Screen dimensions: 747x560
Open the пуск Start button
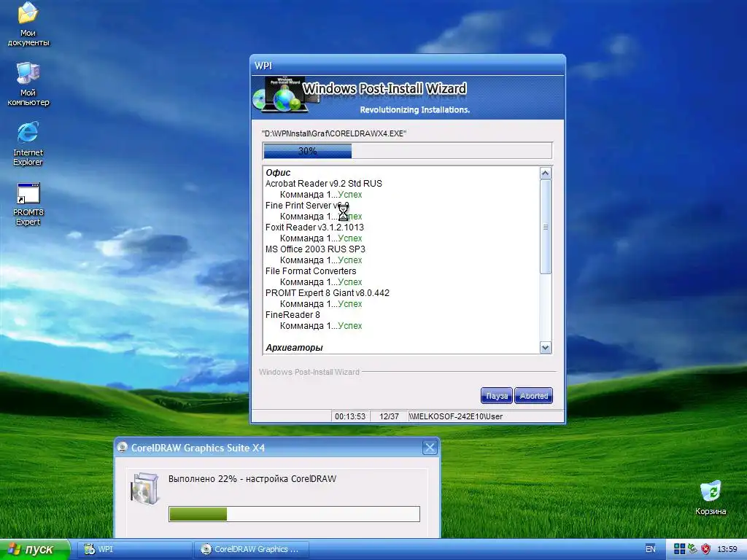(x=35, y=549)
